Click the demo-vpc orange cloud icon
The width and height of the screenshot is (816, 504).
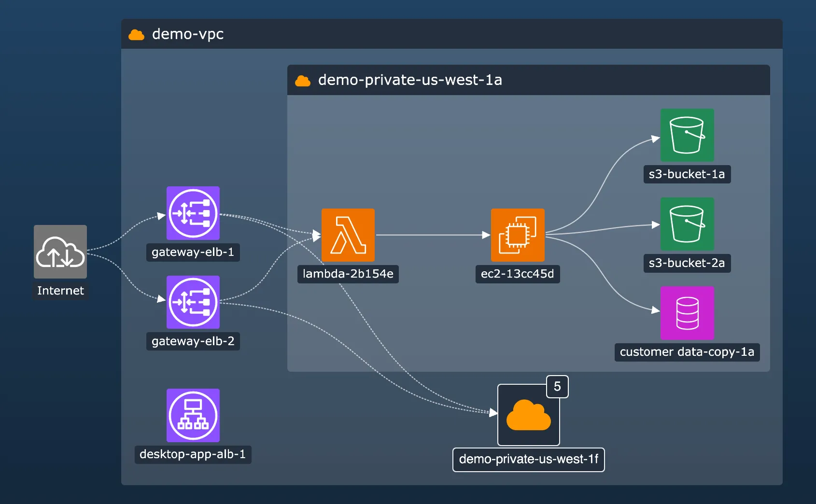pyautogui.click(x=137, y=35)
